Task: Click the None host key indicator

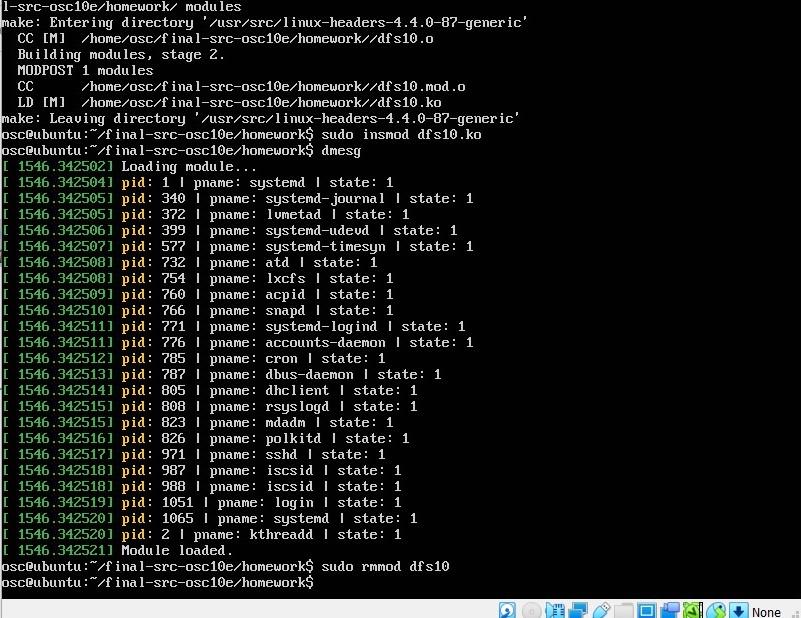Action: [x=766, y=610]
